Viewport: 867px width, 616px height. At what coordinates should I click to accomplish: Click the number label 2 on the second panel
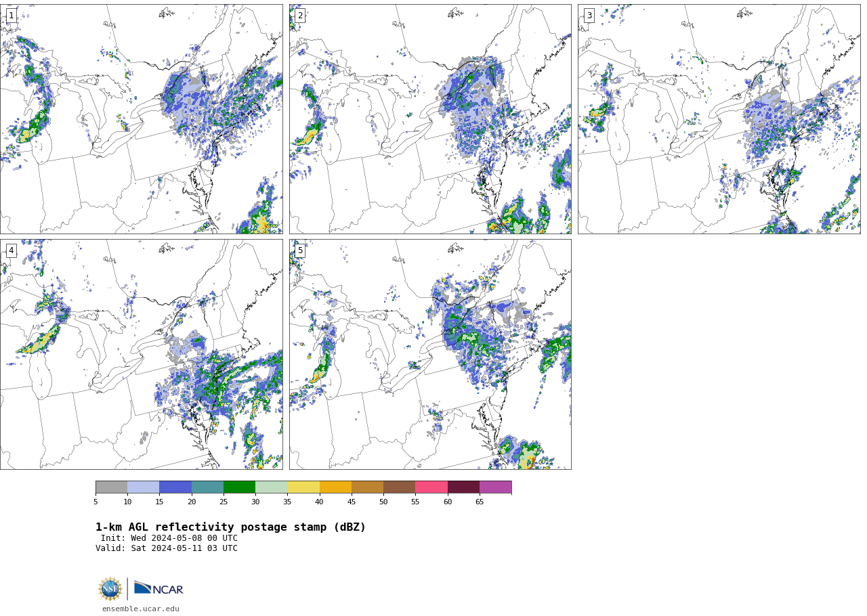300,16
